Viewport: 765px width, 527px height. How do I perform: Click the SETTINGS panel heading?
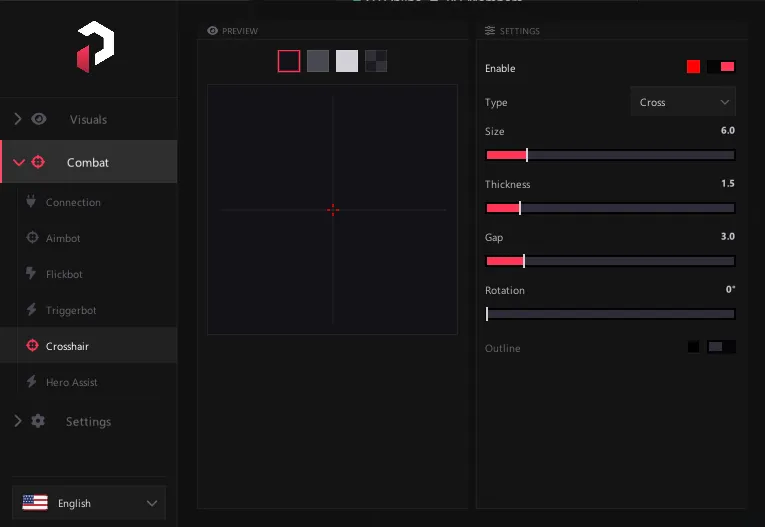point(520,31)
